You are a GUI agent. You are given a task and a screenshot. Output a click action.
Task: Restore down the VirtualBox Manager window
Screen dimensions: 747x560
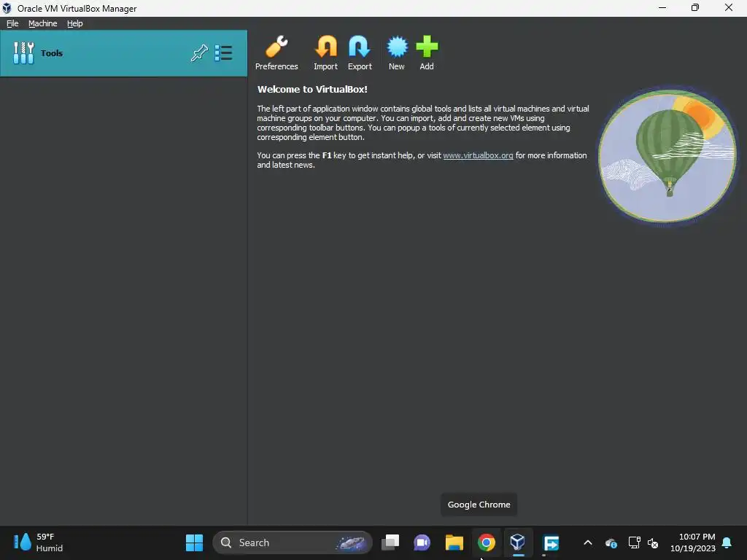695,7
